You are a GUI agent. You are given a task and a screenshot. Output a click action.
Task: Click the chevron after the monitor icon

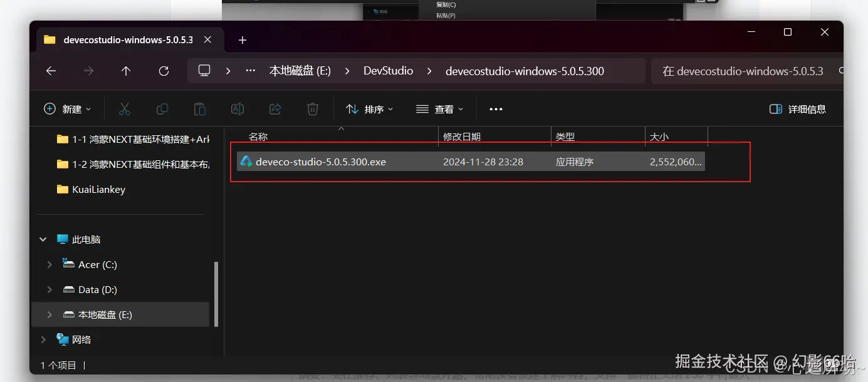(228, 71)
